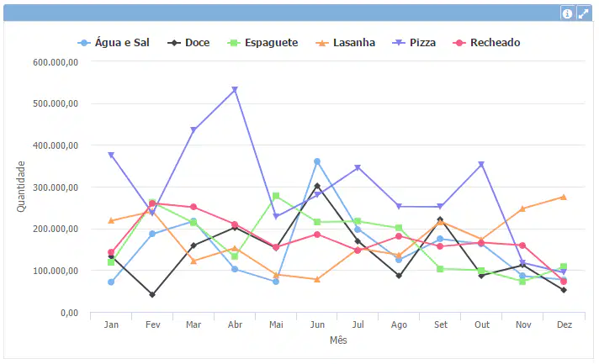Image resolution: width=599 pixels, height=364 pixels.
Task: Toggle the Água e Sal series in the legend
Action: coord(114,43)
